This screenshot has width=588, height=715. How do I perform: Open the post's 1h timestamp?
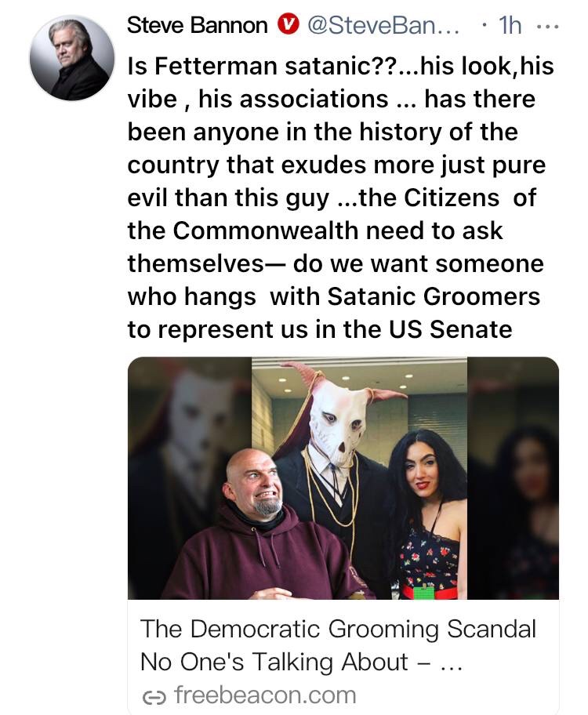[510, 25]
